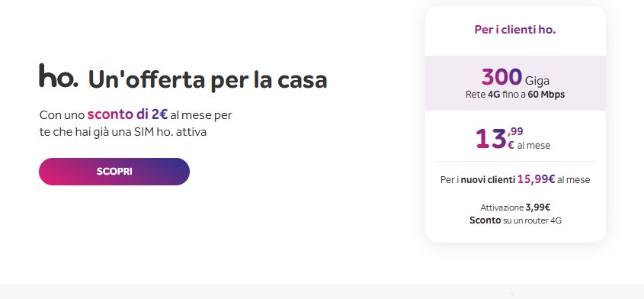Select the "Un'offerta per la casa" heading

pos(207,79)
